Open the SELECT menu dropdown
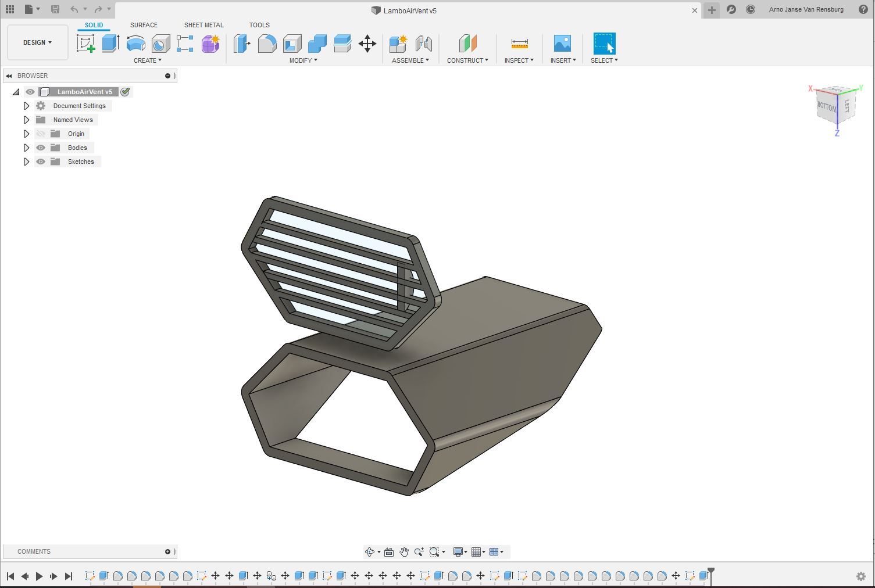Screen dimensions: 875x588 point(604,60)
